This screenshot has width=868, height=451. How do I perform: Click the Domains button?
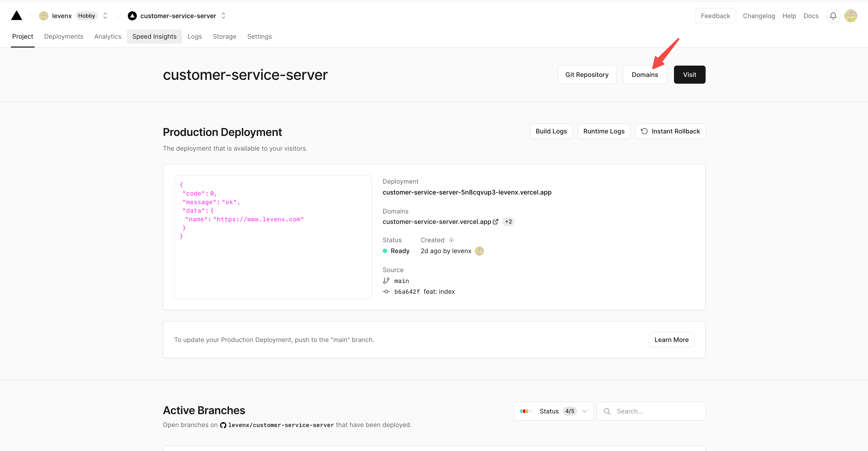(645, 74)
